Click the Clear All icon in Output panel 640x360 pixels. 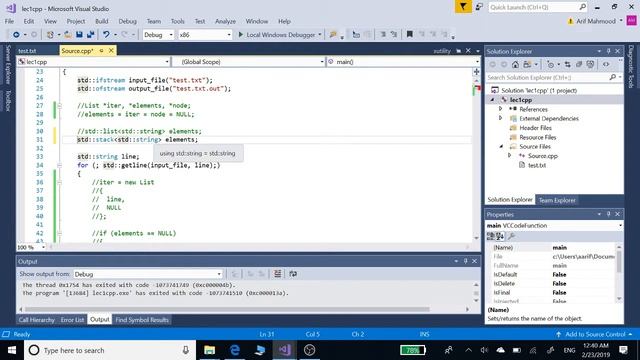tap(278, 274)
